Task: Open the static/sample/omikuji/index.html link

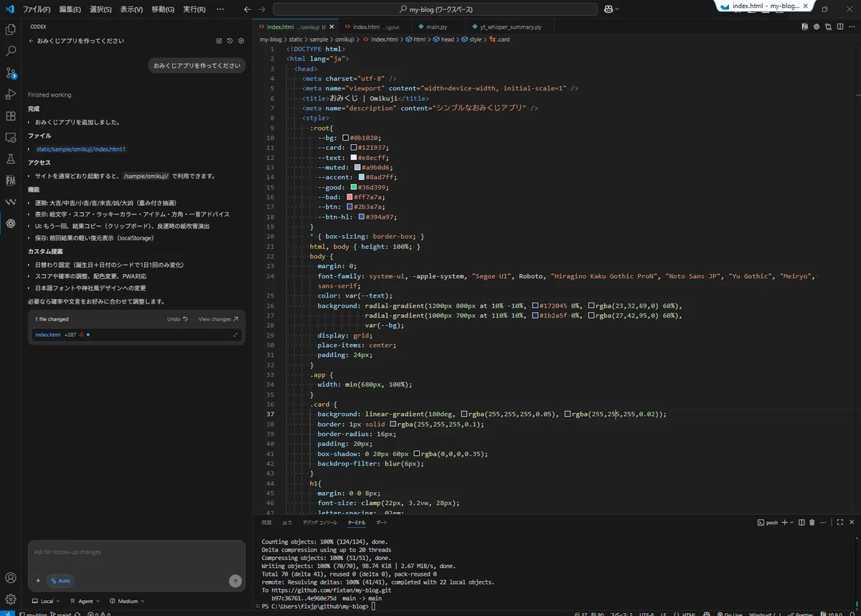Action: [x=80, y=149]
